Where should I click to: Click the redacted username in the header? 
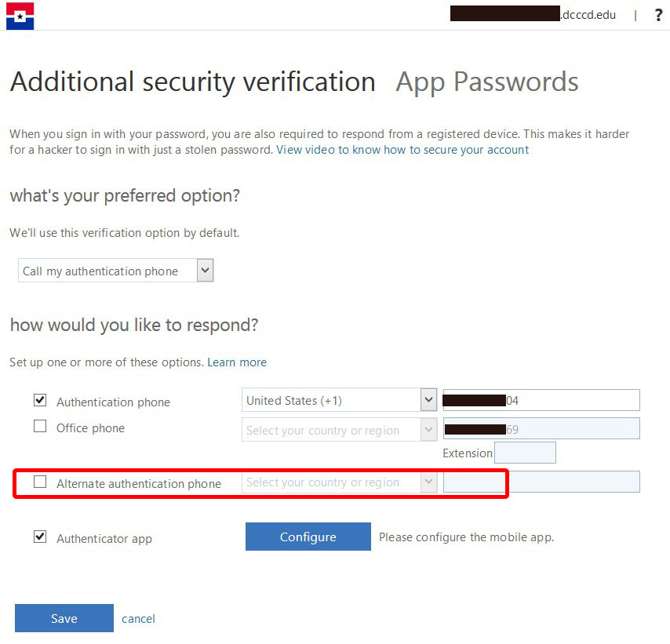coord(504,13)
